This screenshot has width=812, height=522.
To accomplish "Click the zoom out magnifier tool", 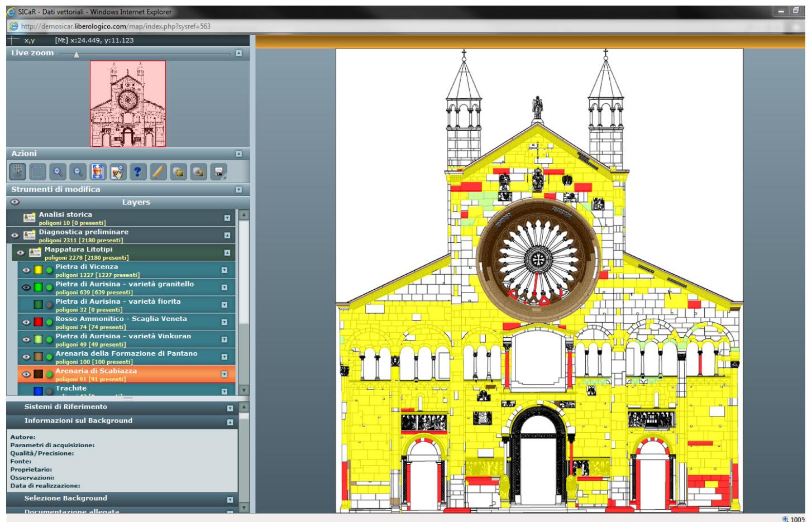I will 78,172.
